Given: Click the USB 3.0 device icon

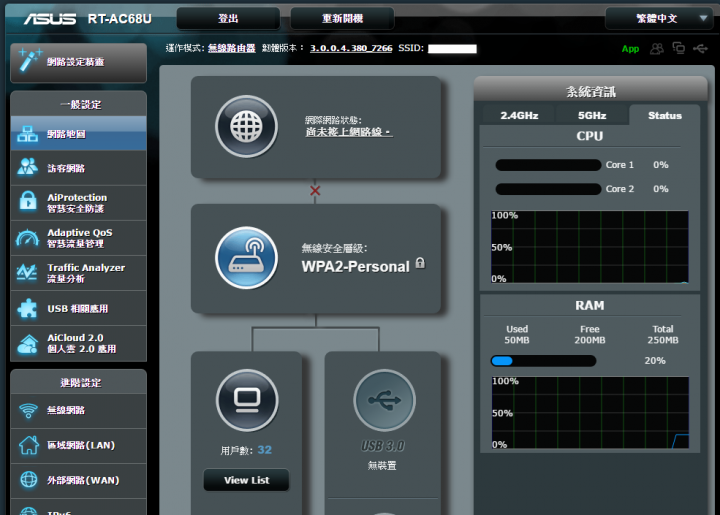Looking at the screenshot, I should pyautogui.click(x=384, y=400).
